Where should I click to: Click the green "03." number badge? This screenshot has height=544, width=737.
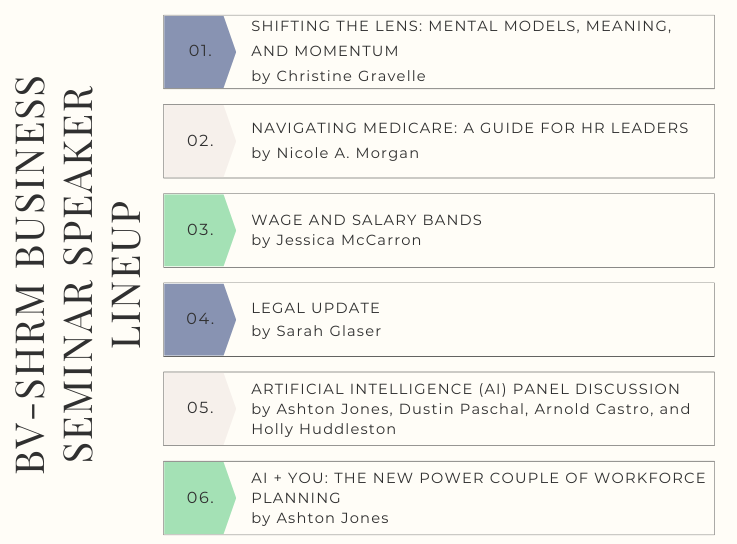click(x=199, y=230)
